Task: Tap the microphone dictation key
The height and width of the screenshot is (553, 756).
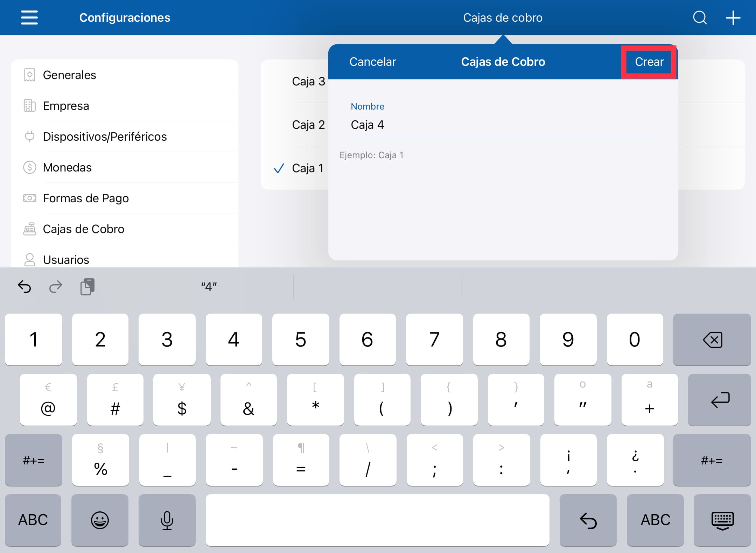Action: pos(167,520)
